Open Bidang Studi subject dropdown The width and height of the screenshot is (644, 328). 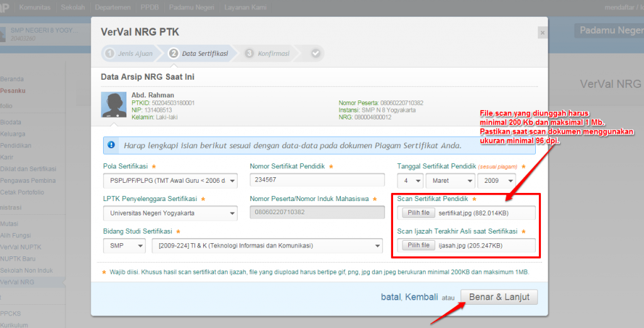267,246
